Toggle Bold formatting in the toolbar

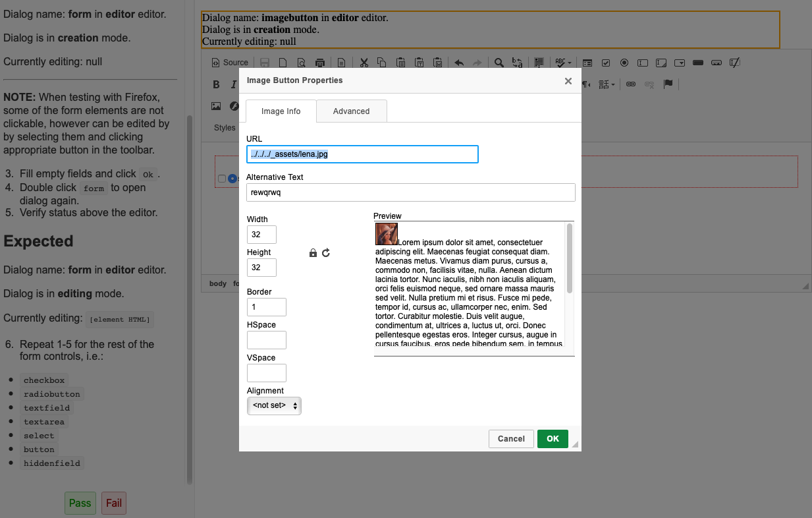(x=216, y=84)
